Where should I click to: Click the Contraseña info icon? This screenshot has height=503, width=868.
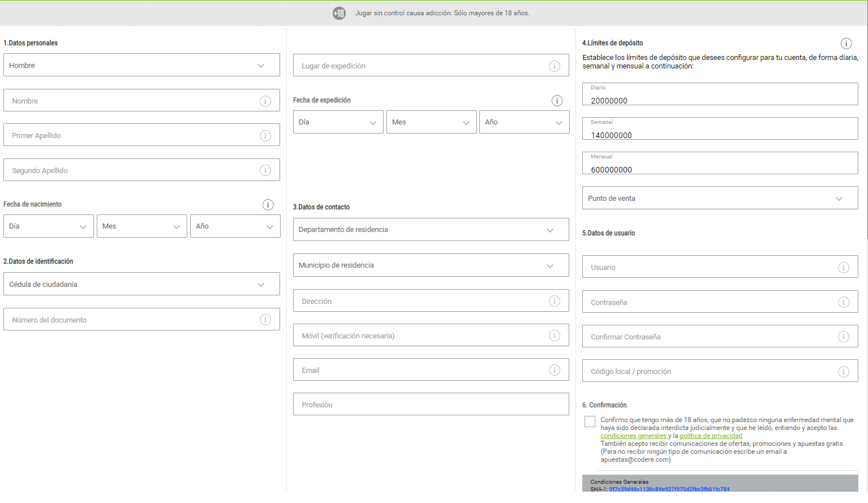pos(844,302)
